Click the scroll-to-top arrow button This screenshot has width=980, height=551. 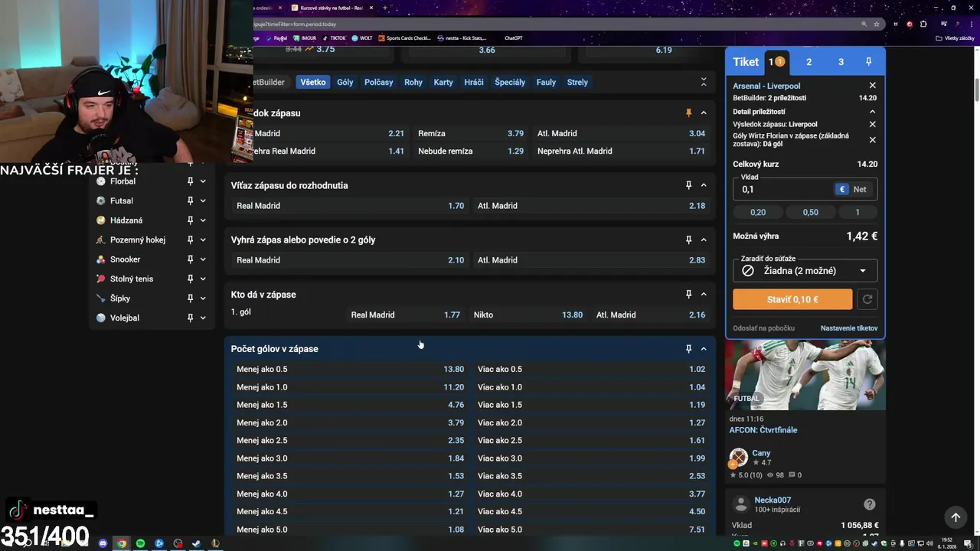[x=955, y=517]
